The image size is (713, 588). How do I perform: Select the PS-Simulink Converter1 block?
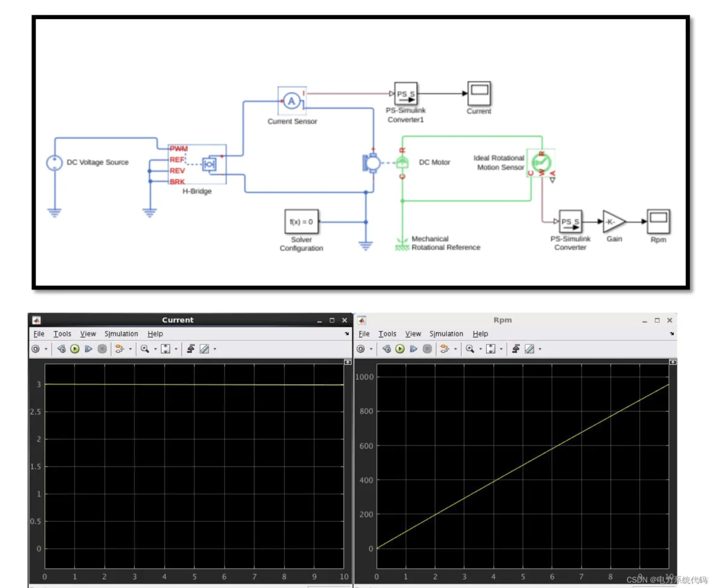[406, 94]
